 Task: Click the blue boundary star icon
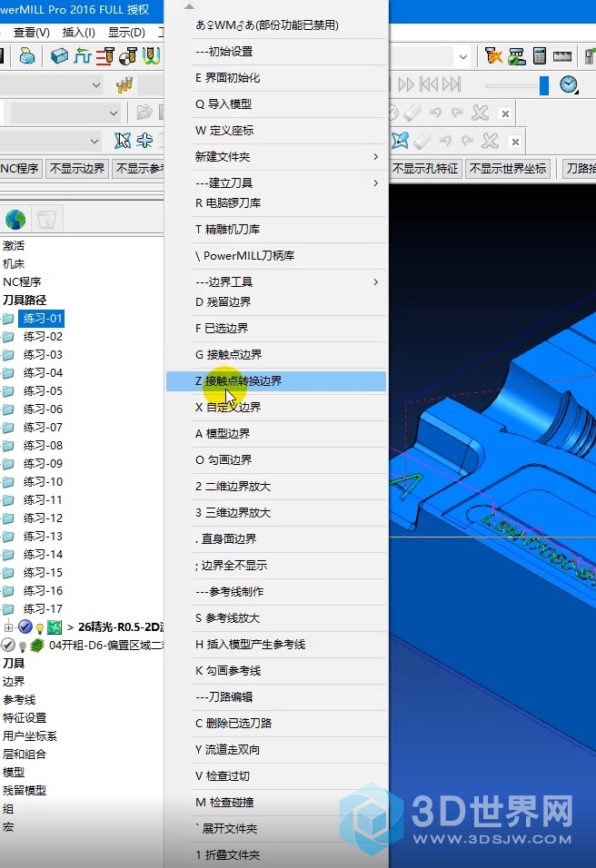pyautogui.click(x=123, y=141)
